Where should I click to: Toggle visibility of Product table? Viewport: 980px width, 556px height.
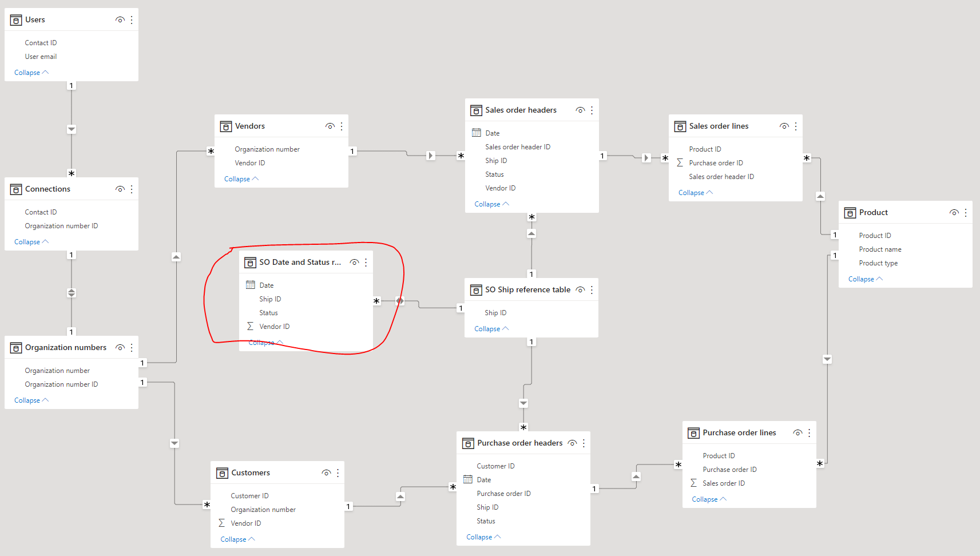pyautogui.click(x=954, y=213)
